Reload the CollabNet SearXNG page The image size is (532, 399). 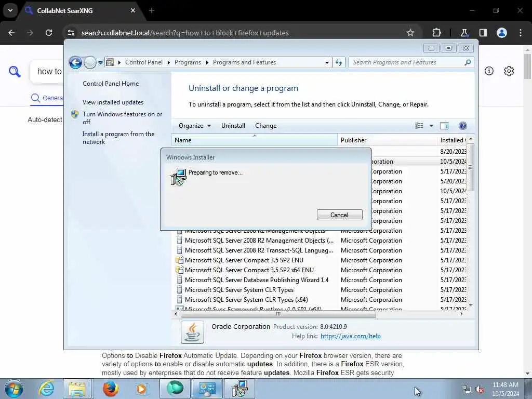[x=49, y=33]
